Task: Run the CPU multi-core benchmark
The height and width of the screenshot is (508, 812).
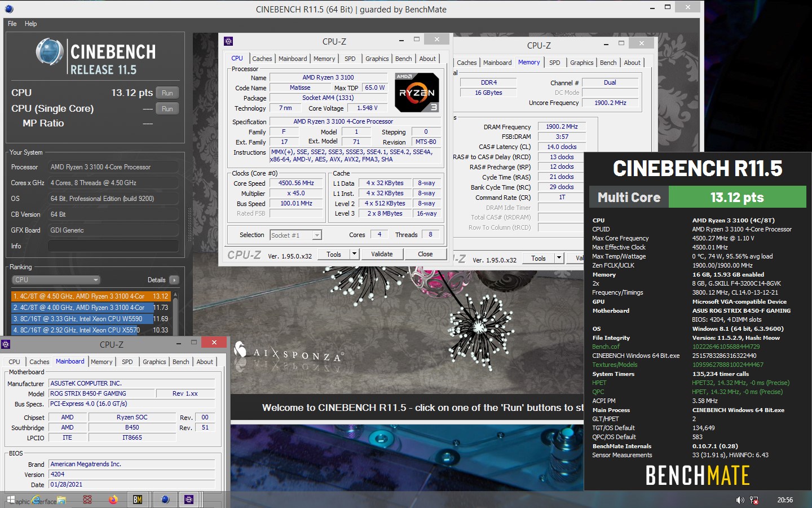Action: (x=167, y=93)
